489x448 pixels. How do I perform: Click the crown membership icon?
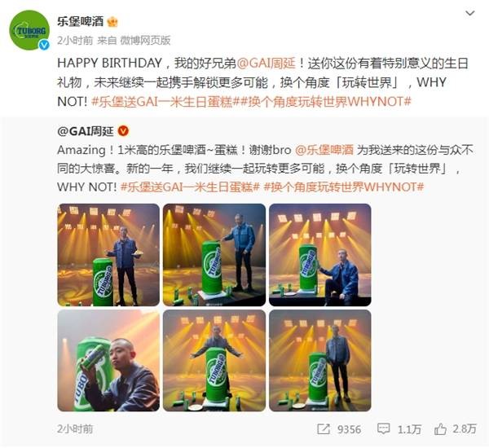tap(112, 22)
